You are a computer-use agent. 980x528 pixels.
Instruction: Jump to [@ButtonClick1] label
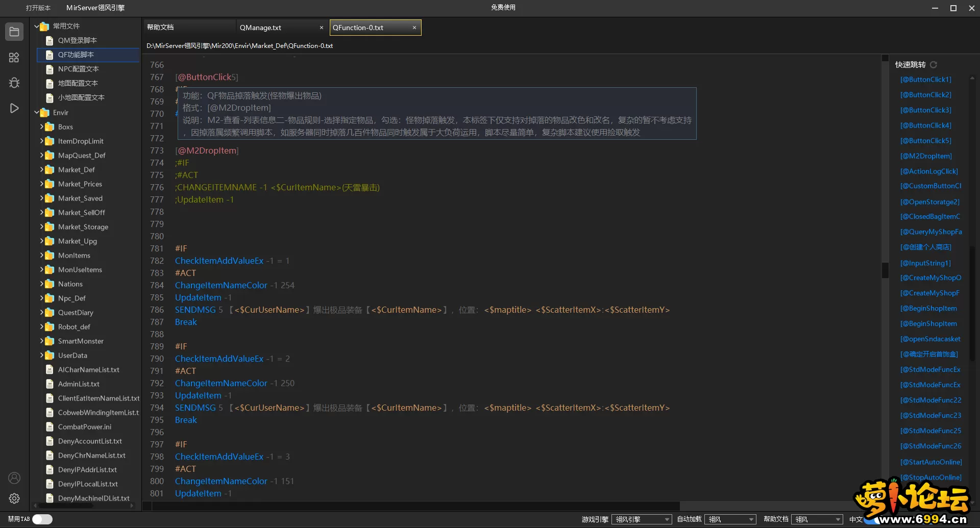click(x=926, y=80)
